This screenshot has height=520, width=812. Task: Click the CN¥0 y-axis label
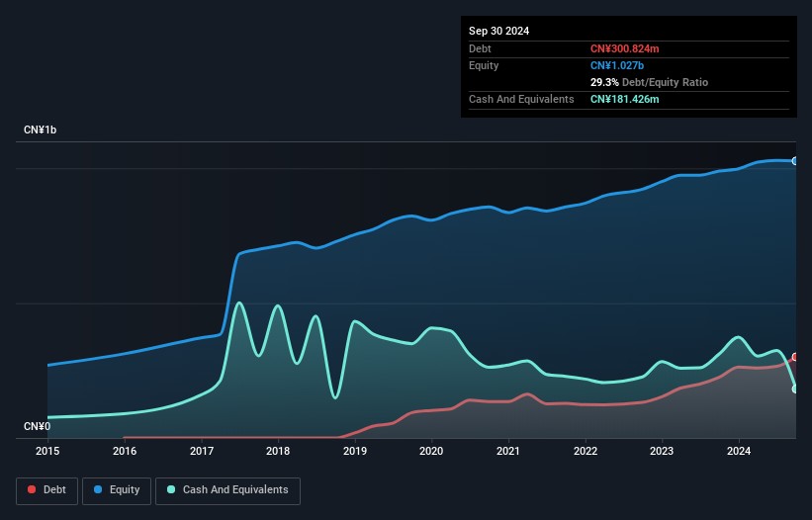coord(37,426)
